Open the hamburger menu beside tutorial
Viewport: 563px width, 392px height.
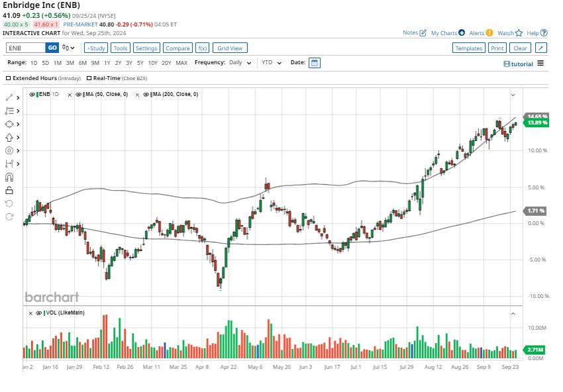540,63
